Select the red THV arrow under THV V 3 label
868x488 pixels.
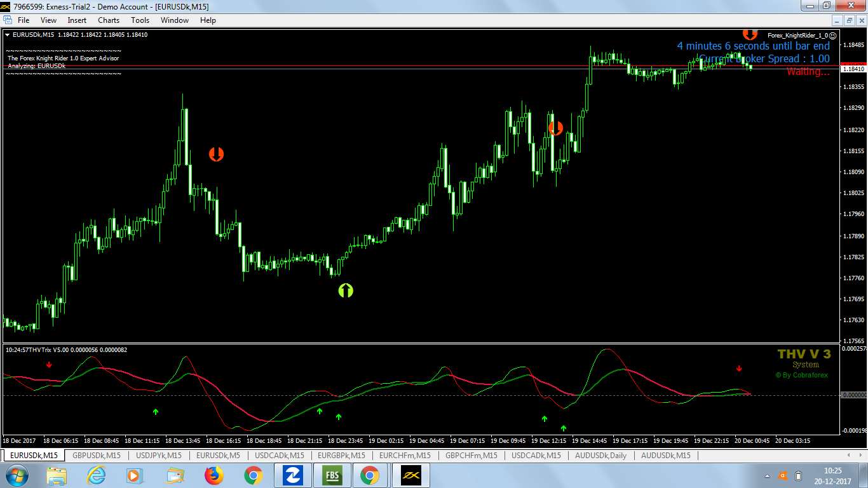click(739, 369)
